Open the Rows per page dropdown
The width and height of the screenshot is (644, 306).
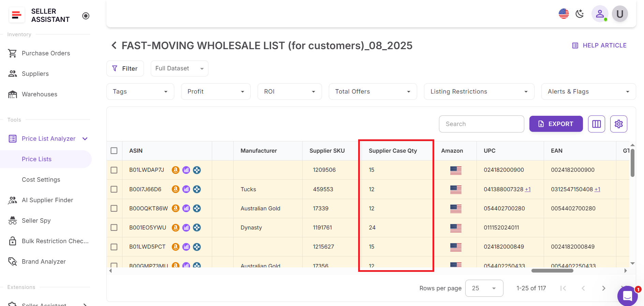click(x=484, y=288)
